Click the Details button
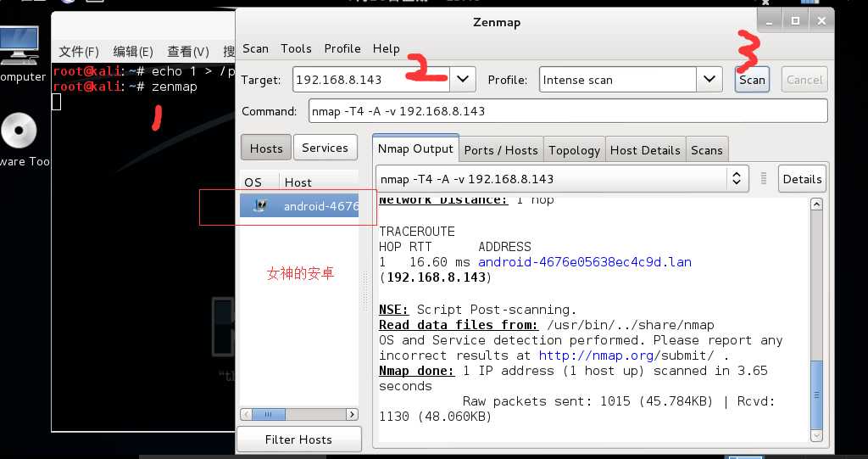868x459 pixels. (x=802, y=178)
